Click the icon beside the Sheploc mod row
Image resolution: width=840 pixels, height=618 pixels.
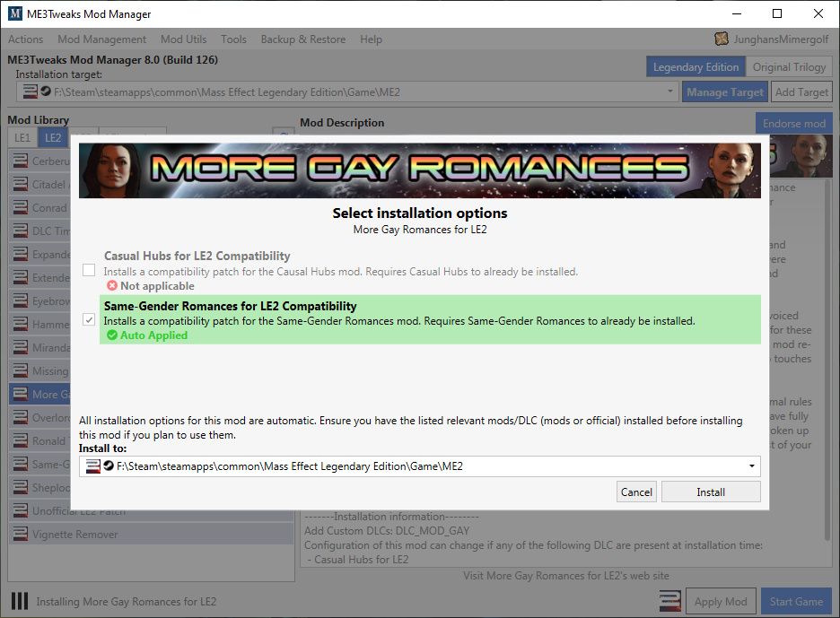[x=21, y=487]
